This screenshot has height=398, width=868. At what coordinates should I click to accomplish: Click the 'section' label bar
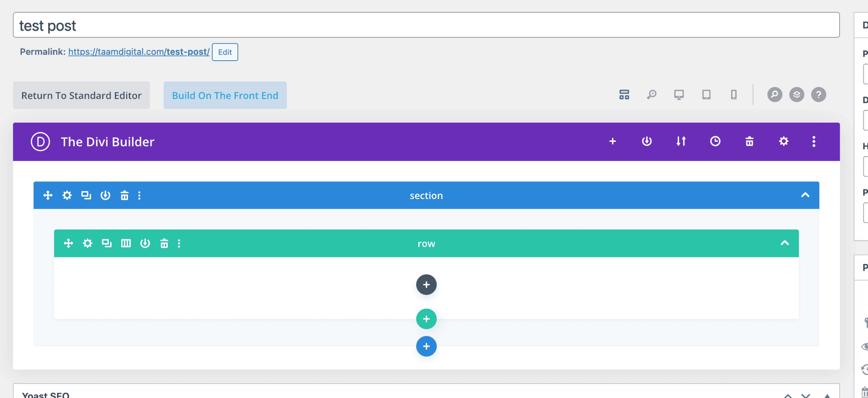click(426, 195)
